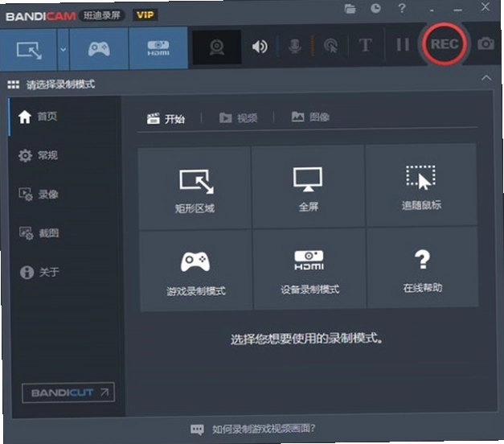The image size is (504, 444).
Task: Open the output folder icon in title bar
Action: click(x=350, y=9)
